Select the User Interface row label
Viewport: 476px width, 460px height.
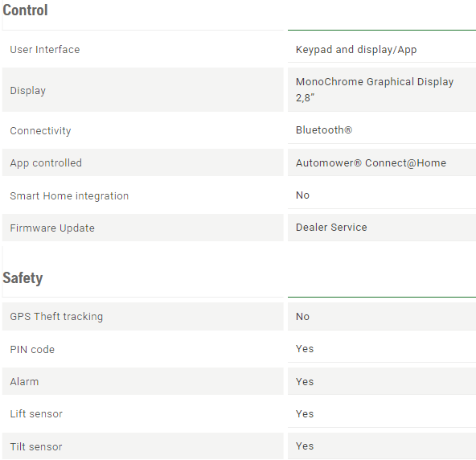45,50
